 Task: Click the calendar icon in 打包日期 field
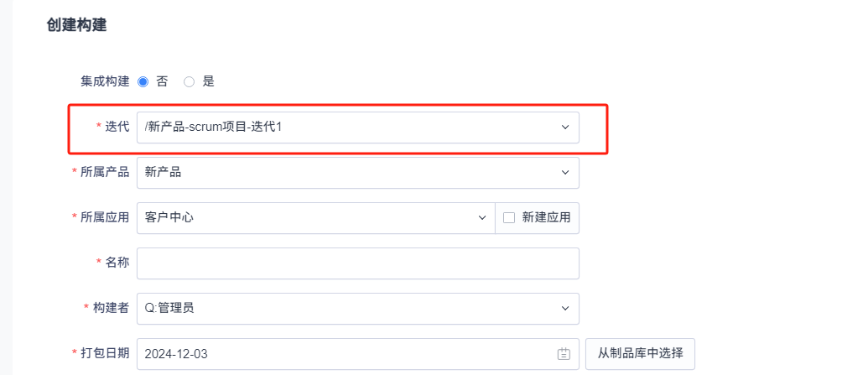pyautogui.click(x=564, y=354)
